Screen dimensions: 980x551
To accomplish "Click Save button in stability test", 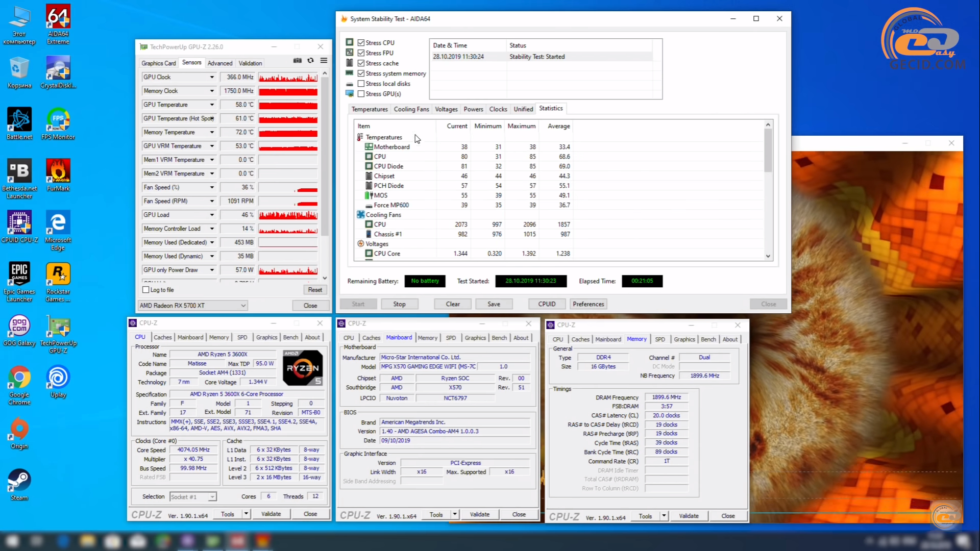I will [494, 304].
